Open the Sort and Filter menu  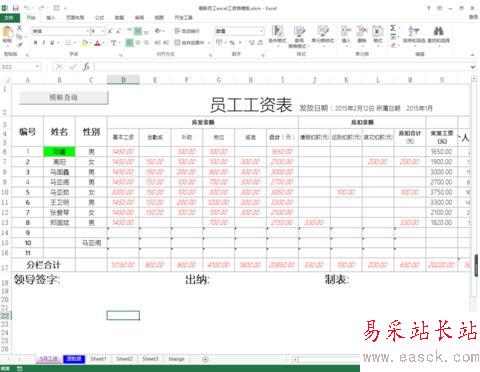tap(414, 35)
